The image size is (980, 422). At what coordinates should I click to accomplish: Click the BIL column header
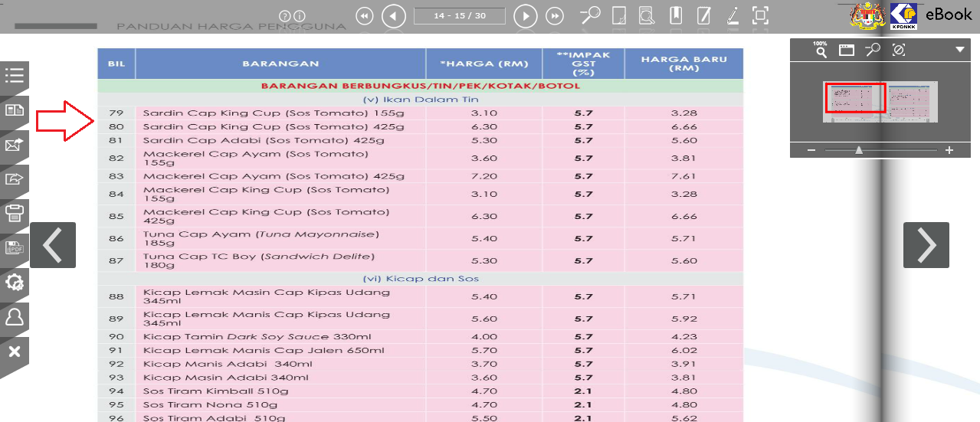[x=116, y=64]
